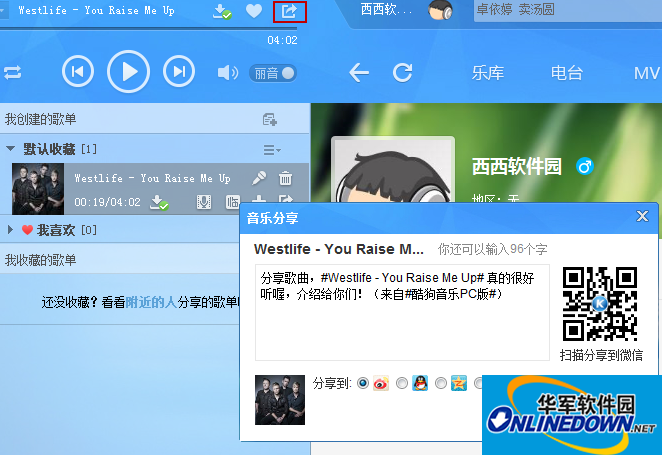Click the Sina Weibo logo icon

pos(381,383)
